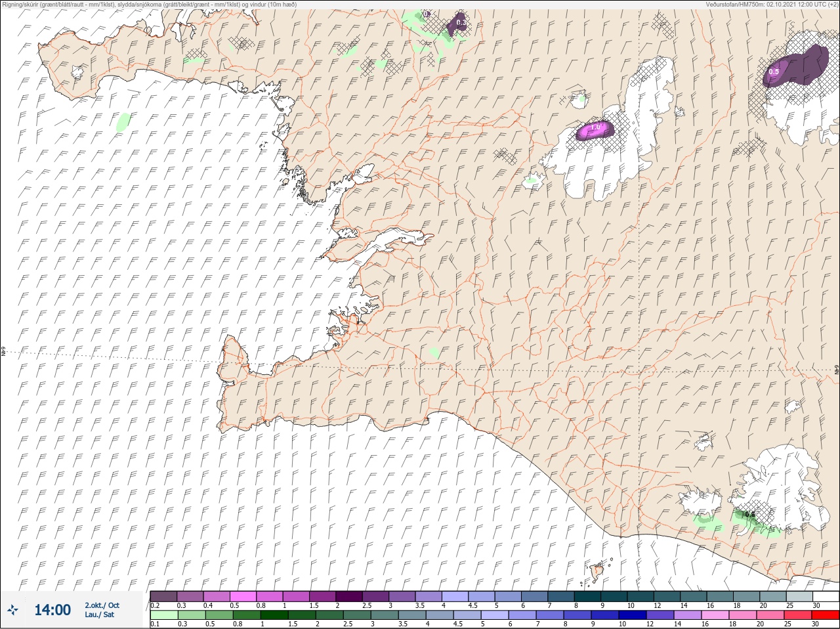Click the '2.okt./ Oct' date text
The image size is (840, 629).
click(102, 605)
